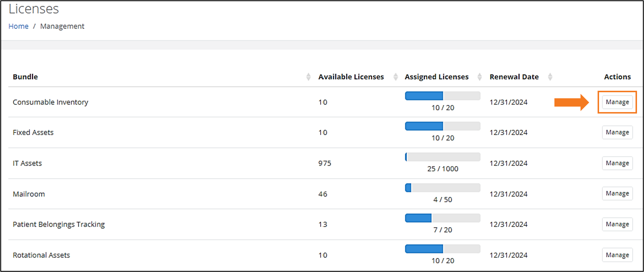
Task: Click the Assigned Licenses column header
Action: pos(437,77)
